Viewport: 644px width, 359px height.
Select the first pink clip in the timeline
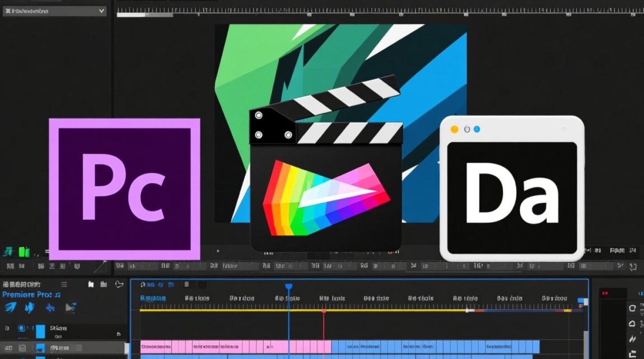156,347
